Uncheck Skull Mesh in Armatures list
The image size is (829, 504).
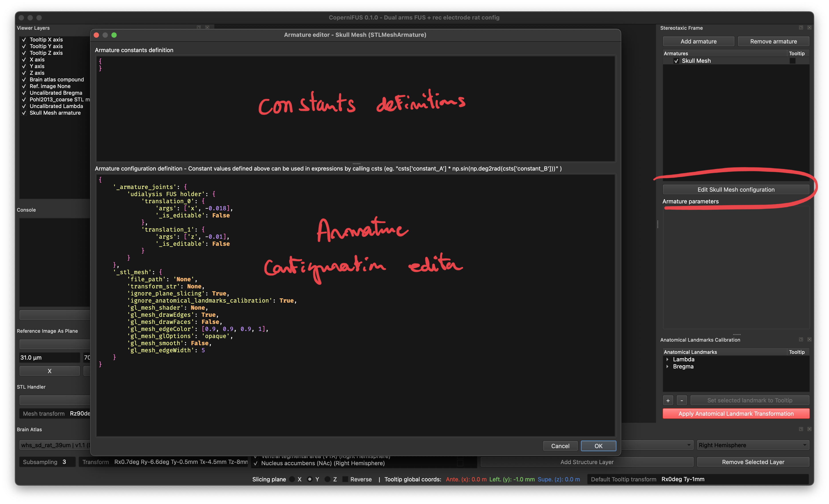pyautogui.click(x=676, y=61)
